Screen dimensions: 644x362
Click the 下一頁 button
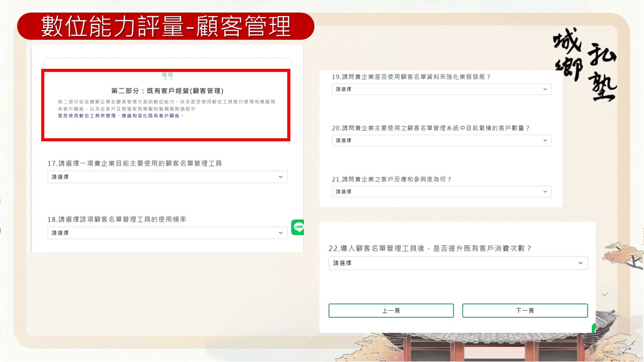click(x=525, y=310)
